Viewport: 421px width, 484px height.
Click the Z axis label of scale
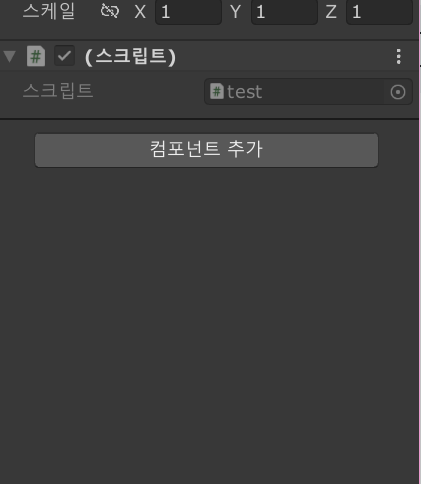(x=331, y=12)
